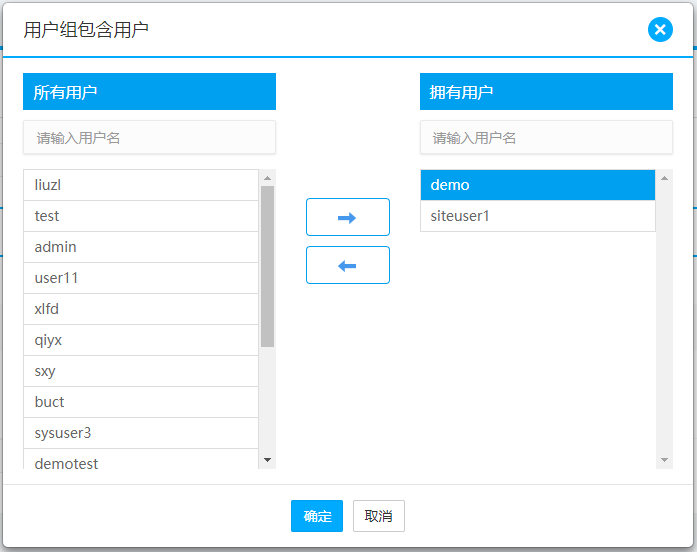
Task: Pick xlfd from the all users list
Action: [141, 309]
